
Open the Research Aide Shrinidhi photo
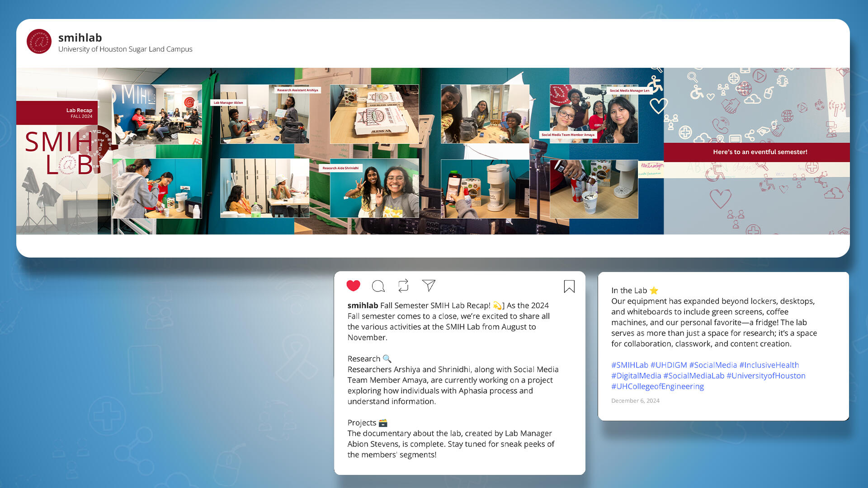coord(374,188)
